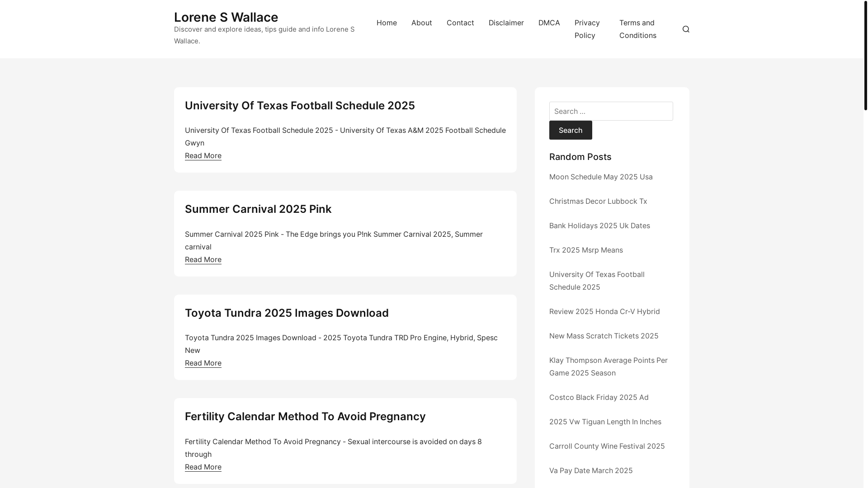
Task: Open Carroll County Wine Festival 2025 link
Action: click(x=607, y=446)
